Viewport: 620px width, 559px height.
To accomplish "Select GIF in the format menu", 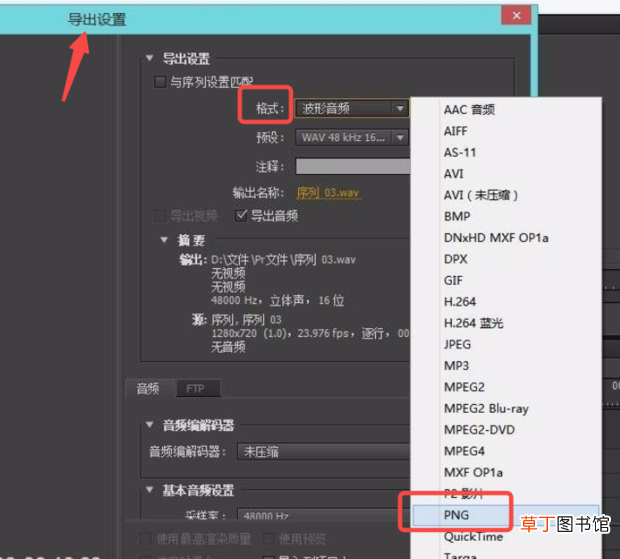I will coord(506,280).
